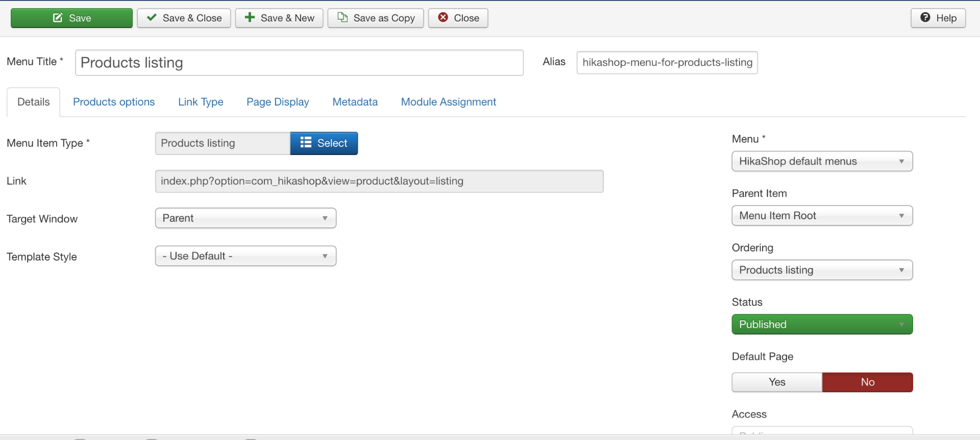The height and width of the screenshot is (440, 980).
Task: Click the Parent Item label
Action: click(759, 193)
